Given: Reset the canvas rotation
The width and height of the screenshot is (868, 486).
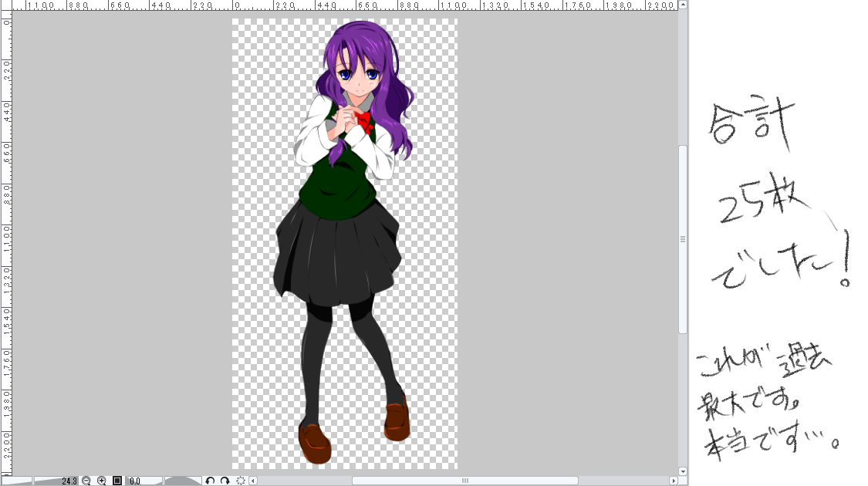Looking at the screenshot, I should tap(241, 481).
